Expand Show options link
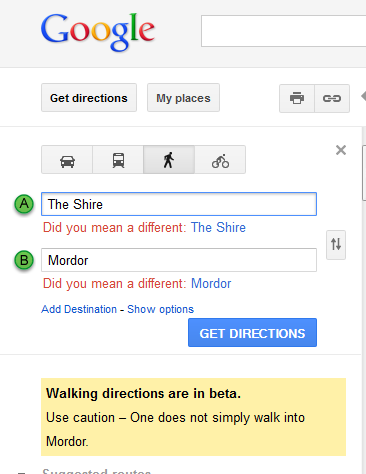This screenshot has height=474, width=366. point(160,309)
